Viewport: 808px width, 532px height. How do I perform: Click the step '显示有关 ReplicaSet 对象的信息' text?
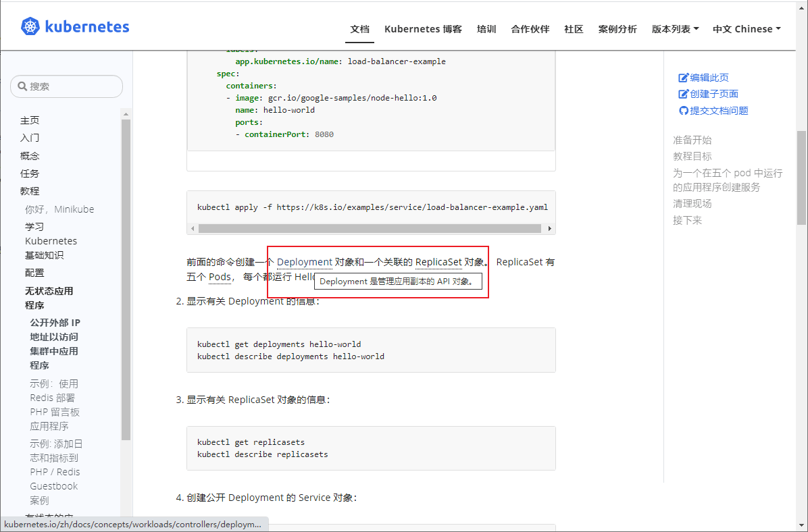point(257,400)
